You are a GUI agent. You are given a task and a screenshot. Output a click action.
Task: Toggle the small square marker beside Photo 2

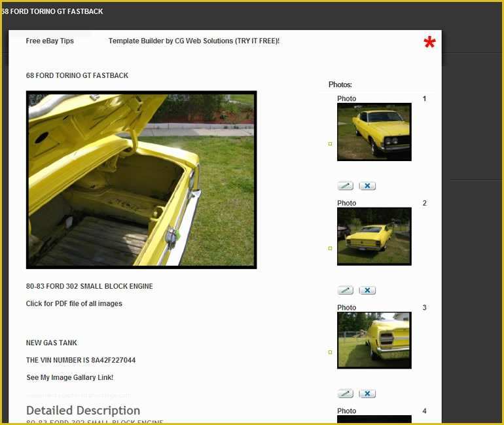[x=330, y=248]
